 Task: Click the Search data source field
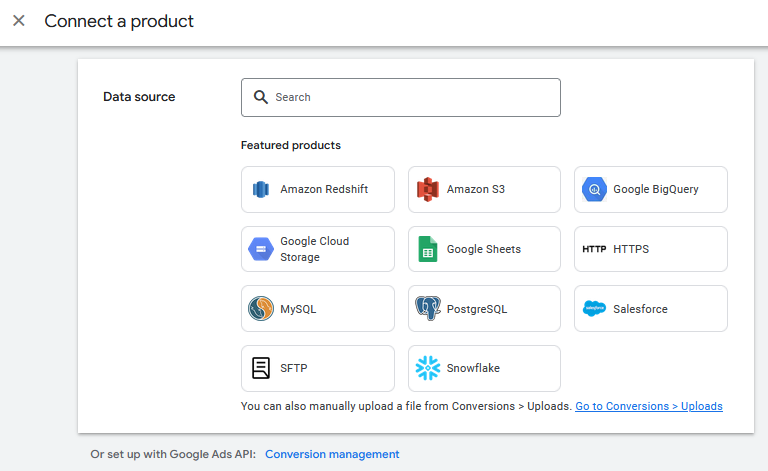click(x=401, y=97)
